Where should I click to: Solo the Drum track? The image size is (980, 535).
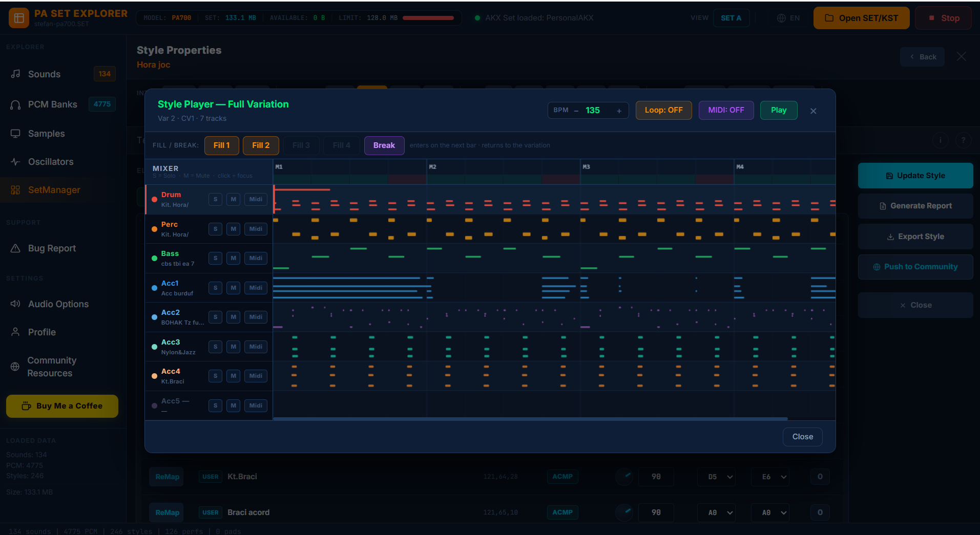click(215, 199)
